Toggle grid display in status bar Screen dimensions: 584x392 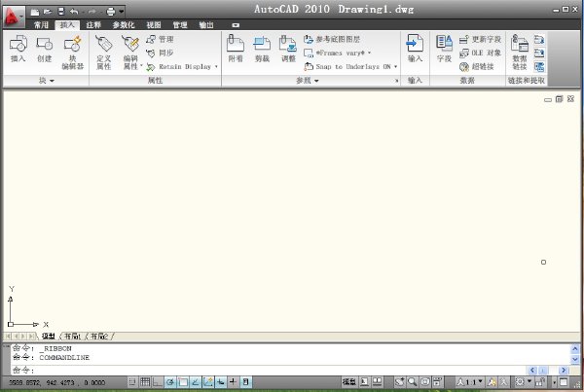[x=145, y=381]
